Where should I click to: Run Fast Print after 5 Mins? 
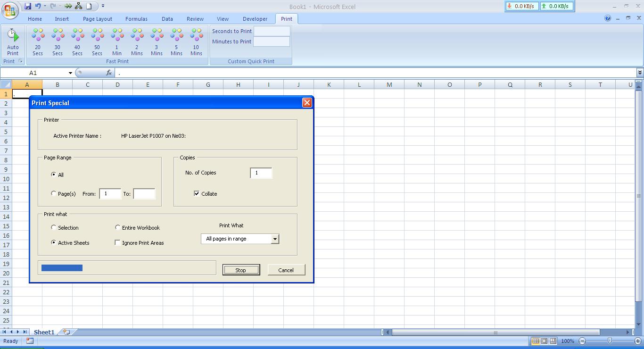point(176,42)
